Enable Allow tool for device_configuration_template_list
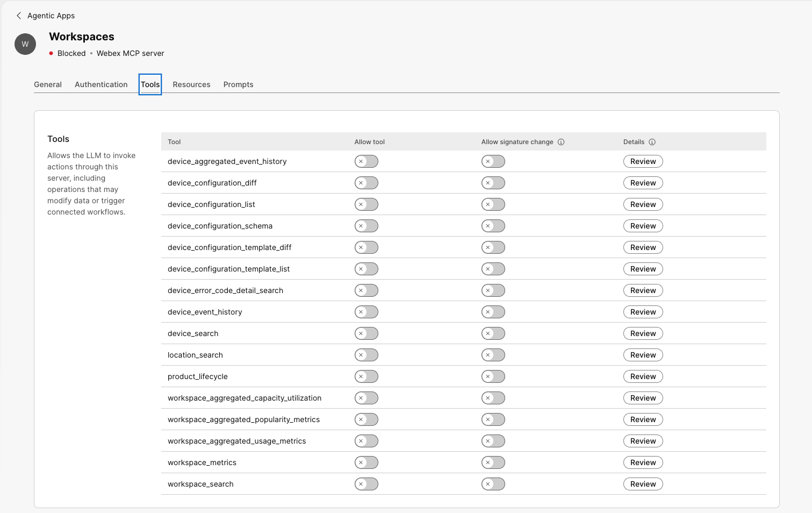 (x=367, y=269)
